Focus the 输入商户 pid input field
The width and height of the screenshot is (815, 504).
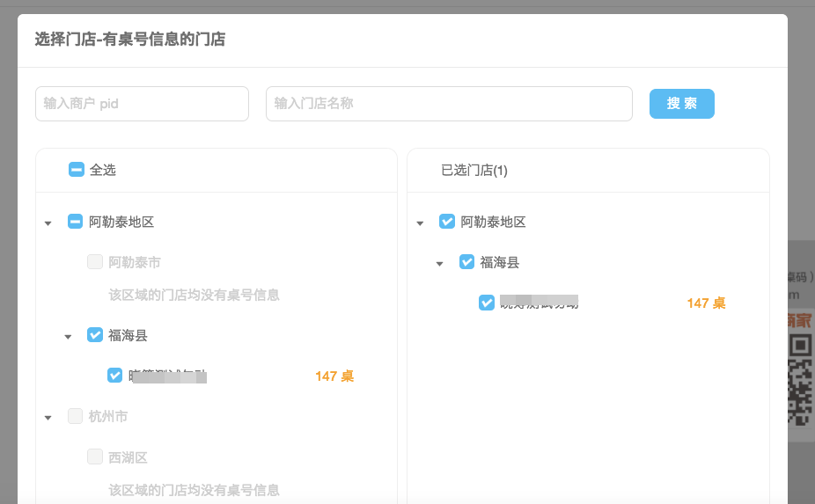pos(142,104)
